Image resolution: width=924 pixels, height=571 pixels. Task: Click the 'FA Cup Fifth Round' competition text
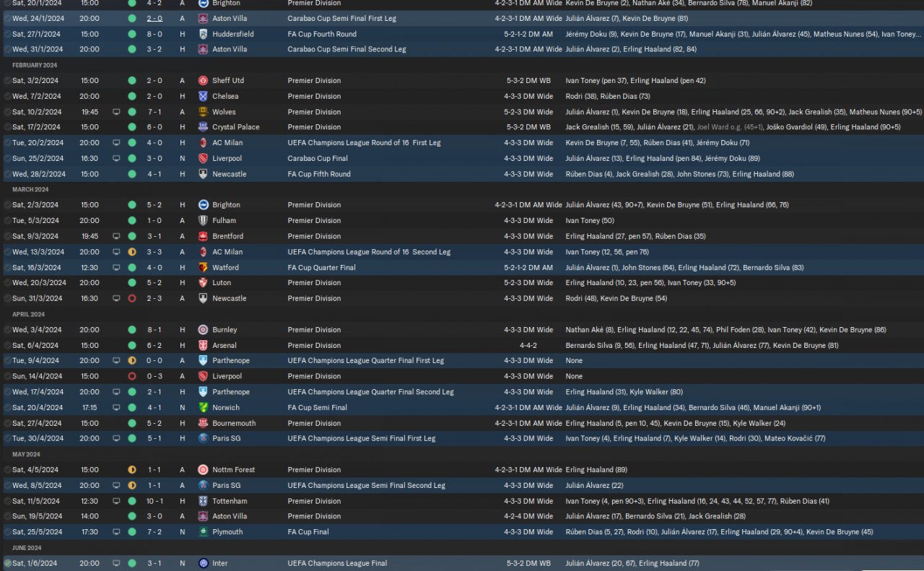pos(319,174)
